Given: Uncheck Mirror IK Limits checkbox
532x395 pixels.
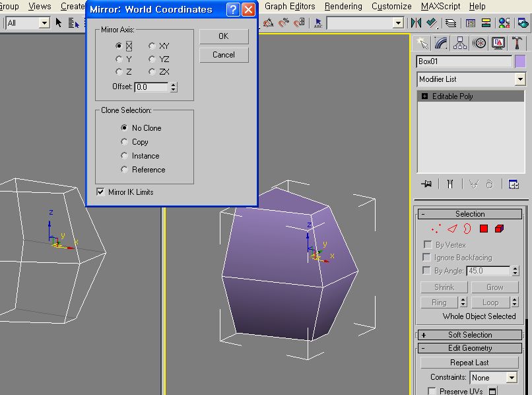Looking at the screenshot, I should (100, 192).
